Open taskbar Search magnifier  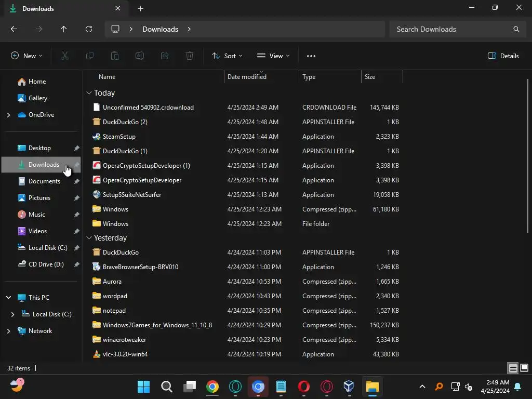click(167, 387)
